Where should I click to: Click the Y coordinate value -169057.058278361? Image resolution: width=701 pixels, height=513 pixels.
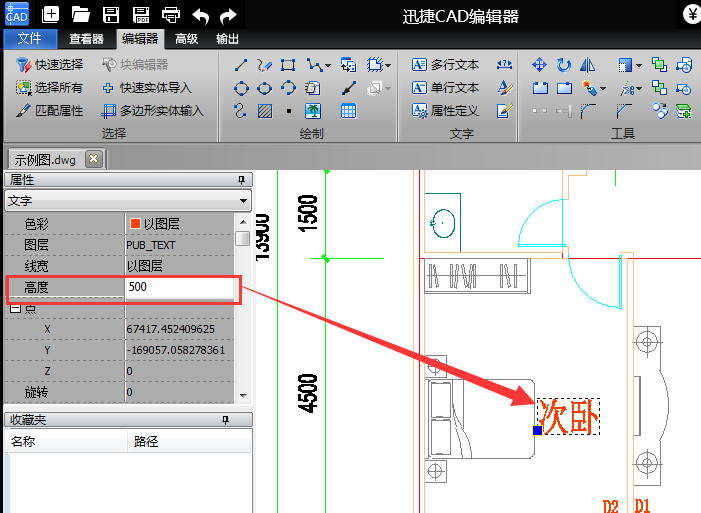coord(176,350)
